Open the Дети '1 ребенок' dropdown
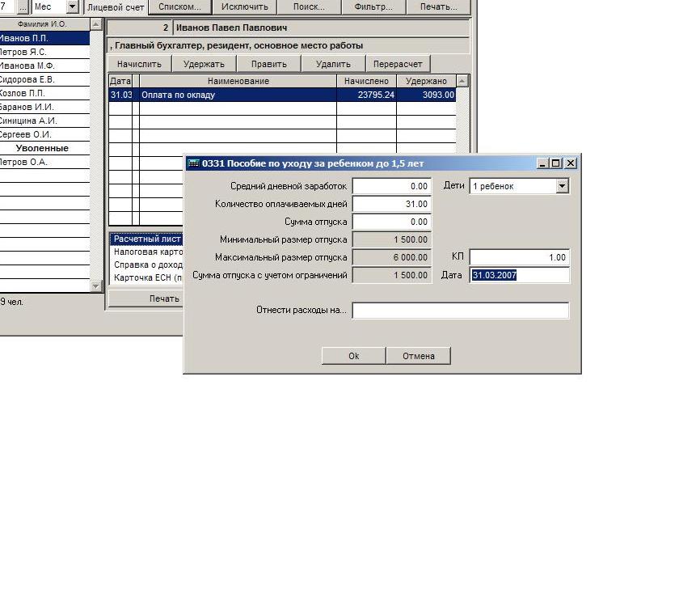The height and width of the screenshot is (601, 700). point(563,186)
